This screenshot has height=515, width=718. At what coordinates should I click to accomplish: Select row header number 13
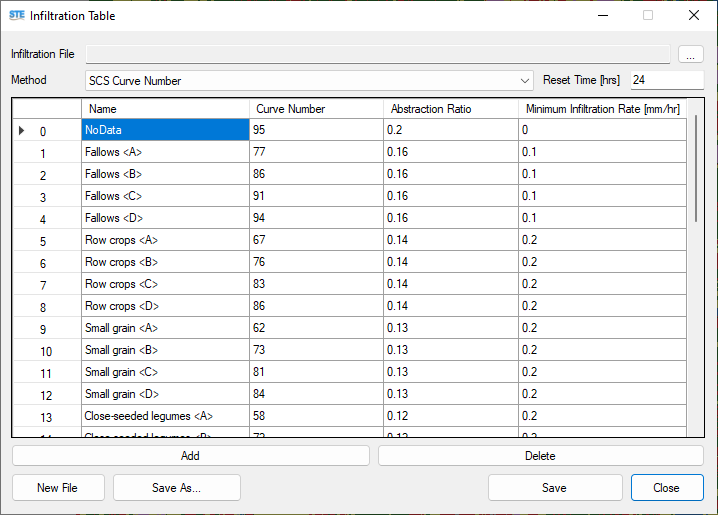tap(47, 416)
